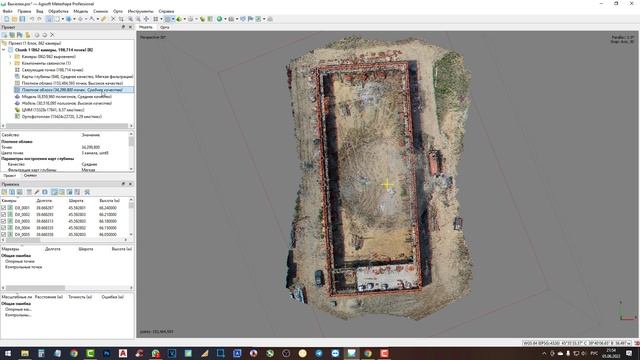Click the Долгота column header in cameras table
Viewport: 640px width, 360px height.
coord(44,201)
